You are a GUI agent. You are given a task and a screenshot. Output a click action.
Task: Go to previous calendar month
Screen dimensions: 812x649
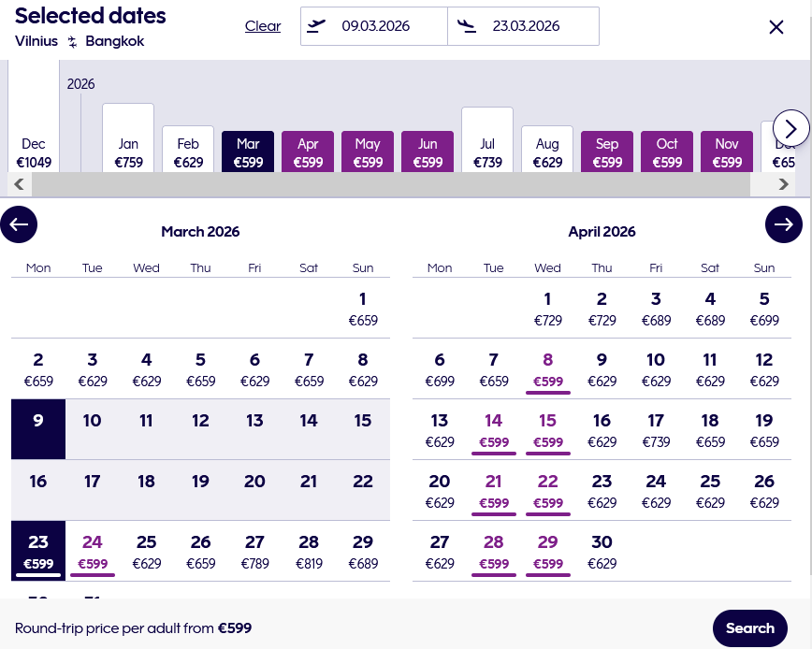pos(19,224)
